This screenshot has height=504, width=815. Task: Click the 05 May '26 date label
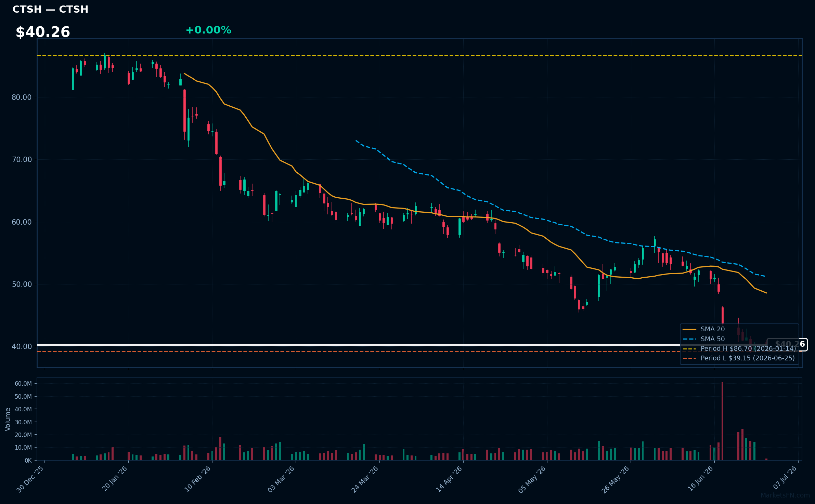coord(532,479)
